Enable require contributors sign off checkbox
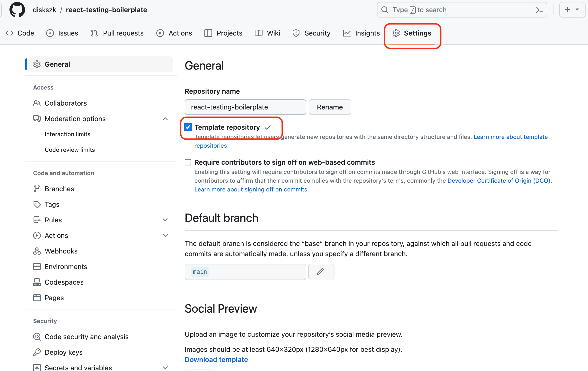This screenshot has height=371, width=588. [188, 162]
